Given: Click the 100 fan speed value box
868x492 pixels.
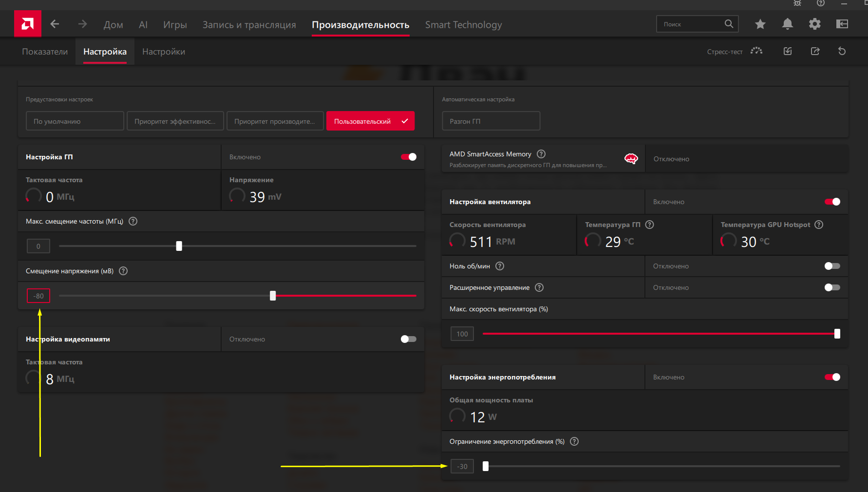Looking at the screenshot, I should click(x=462, y=334).
